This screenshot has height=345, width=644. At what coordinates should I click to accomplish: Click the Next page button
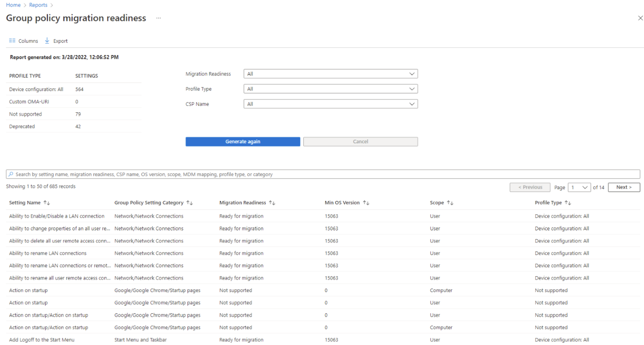coord(624,187)
